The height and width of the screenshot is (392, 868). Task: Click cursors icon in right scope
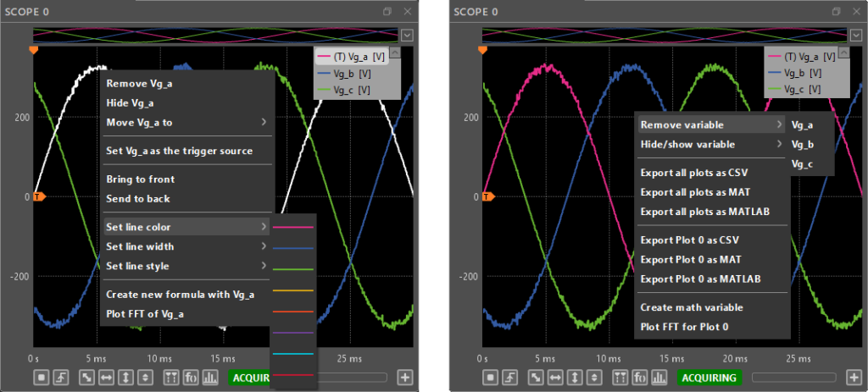pos(621,378)
